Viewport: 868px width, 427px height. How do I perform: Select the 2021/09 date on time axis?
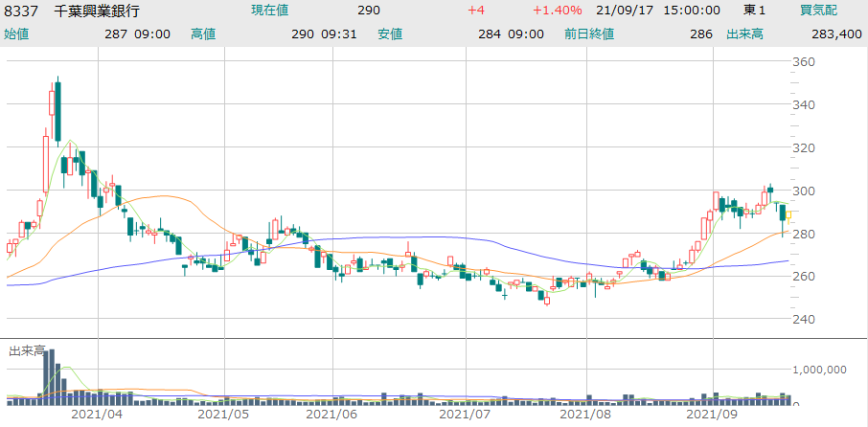(x=712, y=415)
